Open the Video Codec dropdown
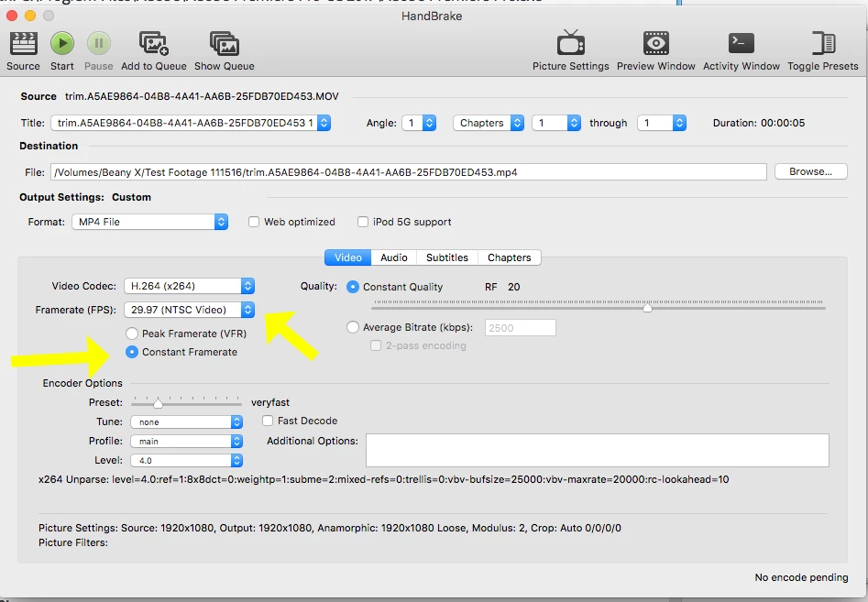Screen dimensions: 868x602 pos(190,286)
